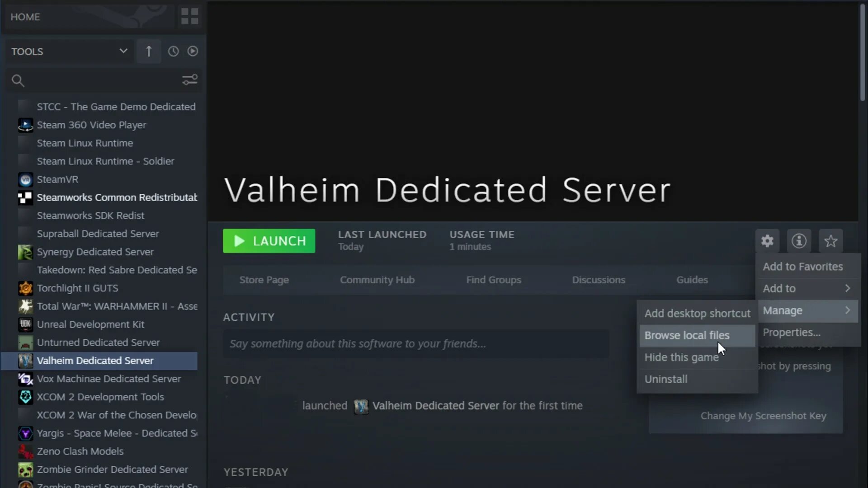Click the recent activity clock icon
The width and height of the screenshot is (868, 488).
pyautogui.click(x=173, y=51)
